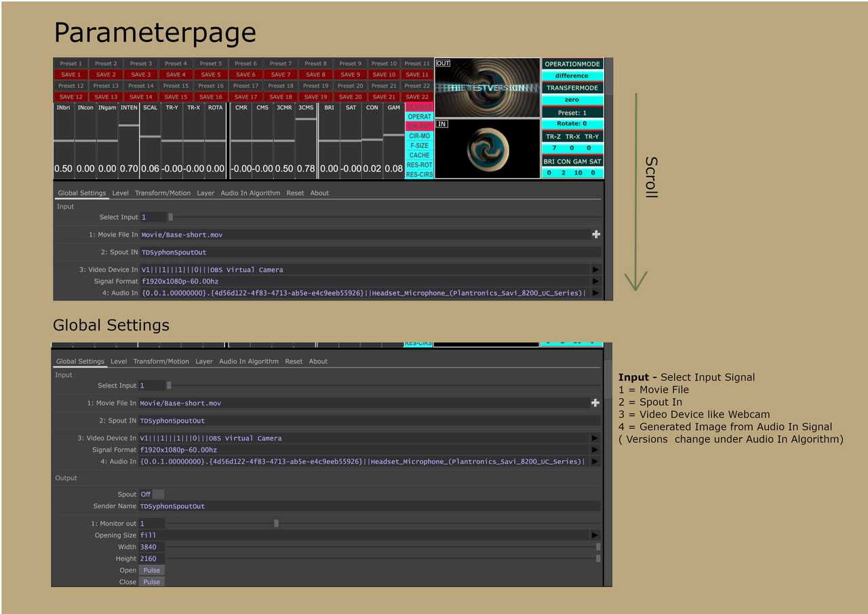868x614 pixels.
Task: Recall Preset 17
Action: [245, 86]
